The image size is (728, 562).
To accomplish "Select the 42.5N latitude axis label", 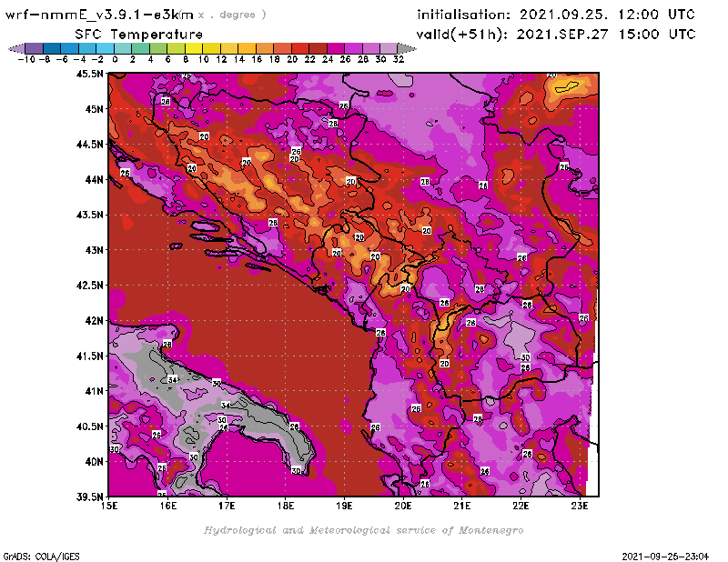I will click(89, 286).
